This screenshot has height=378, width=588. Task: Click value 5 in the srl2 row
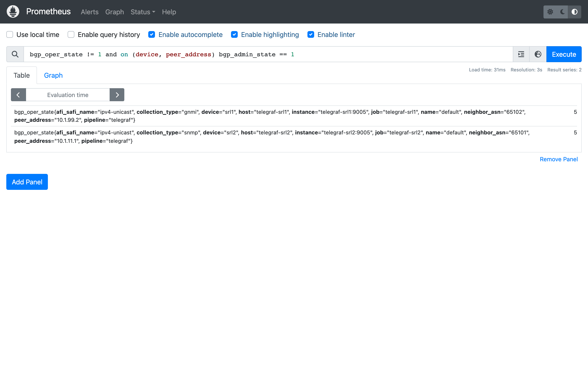(575, 133)
